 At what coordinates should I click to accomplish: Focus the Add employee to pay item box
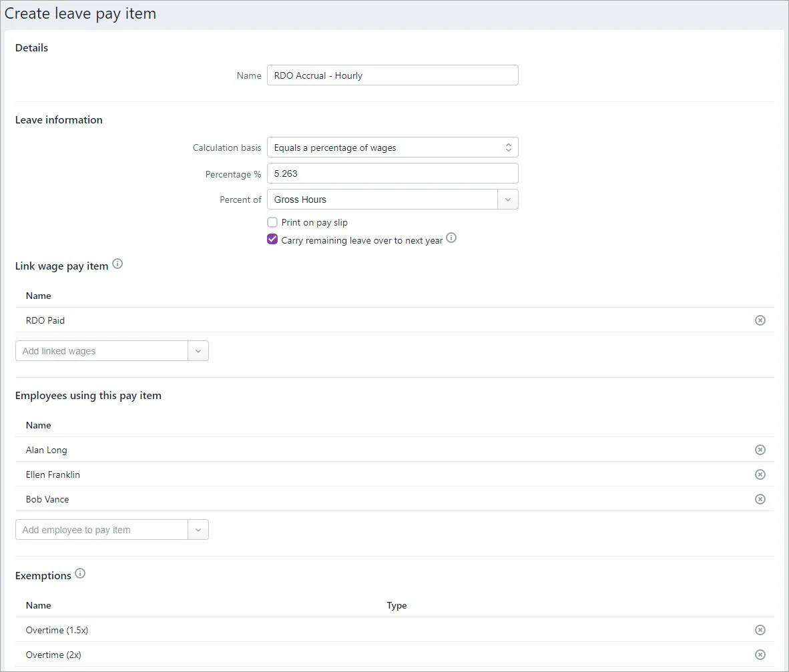[x=101, y=530]
